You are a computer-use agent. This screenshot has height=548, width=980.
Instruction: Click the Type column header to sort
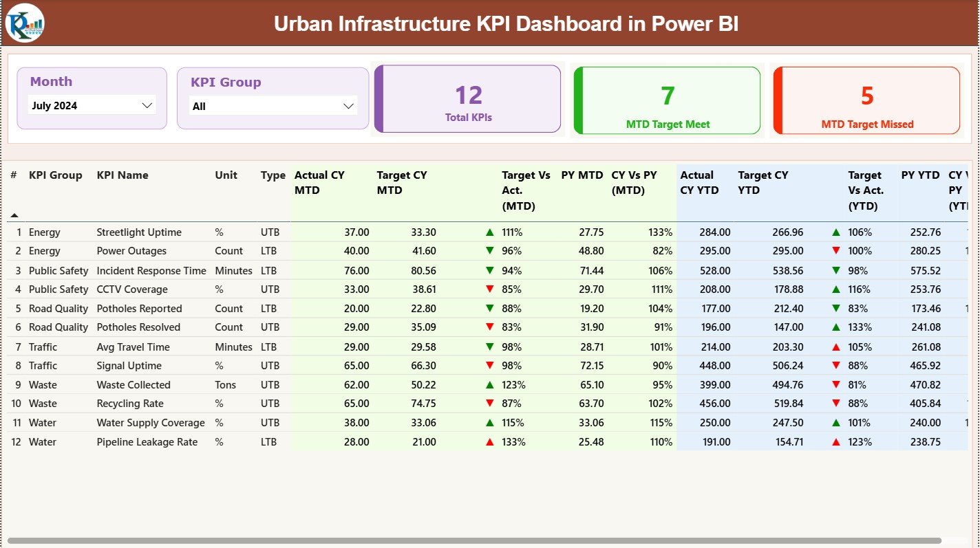[272, 175]
